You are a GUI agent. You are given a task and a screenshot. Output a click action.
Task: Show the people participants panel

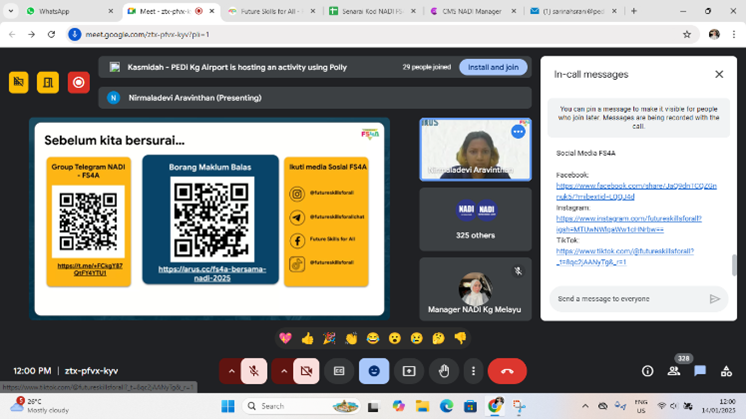pos(674,371)
